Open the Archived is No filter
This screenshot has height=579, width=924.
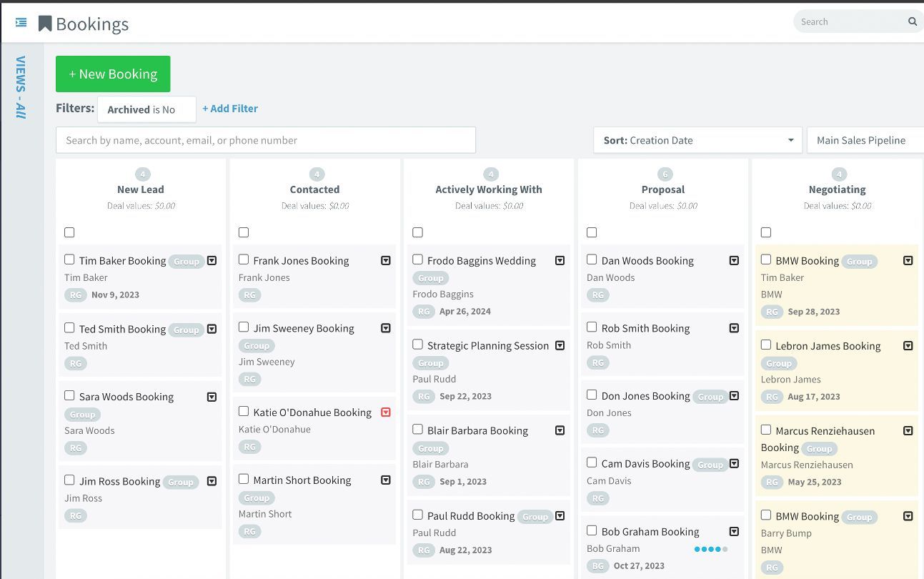(146, 109)
